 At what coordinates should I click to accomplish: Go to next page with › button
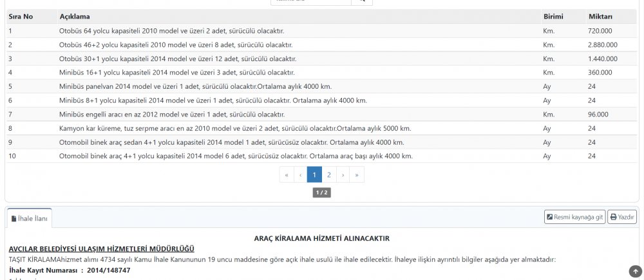[343, 174]
